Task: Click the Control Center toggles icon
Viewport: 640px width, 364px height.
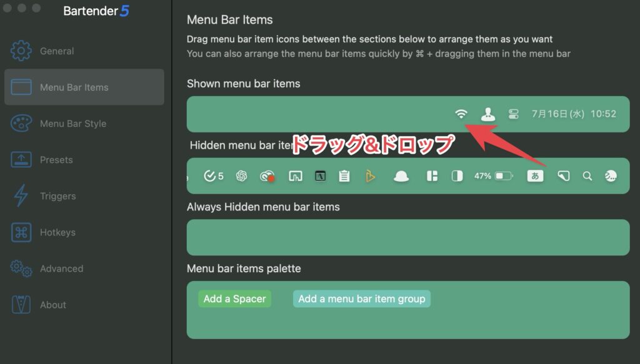Action: pos(514,114)
